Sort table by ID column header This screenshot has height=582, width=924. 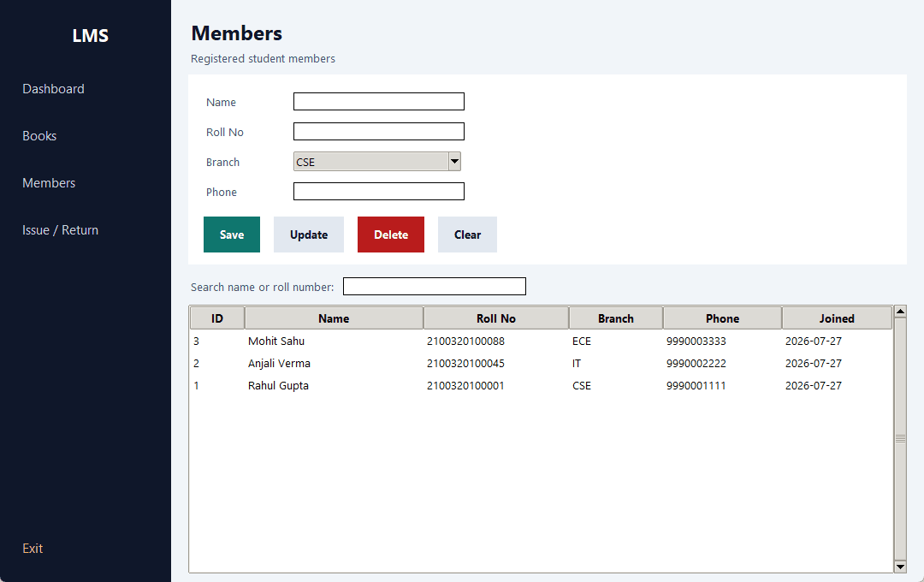coord(217,318)
